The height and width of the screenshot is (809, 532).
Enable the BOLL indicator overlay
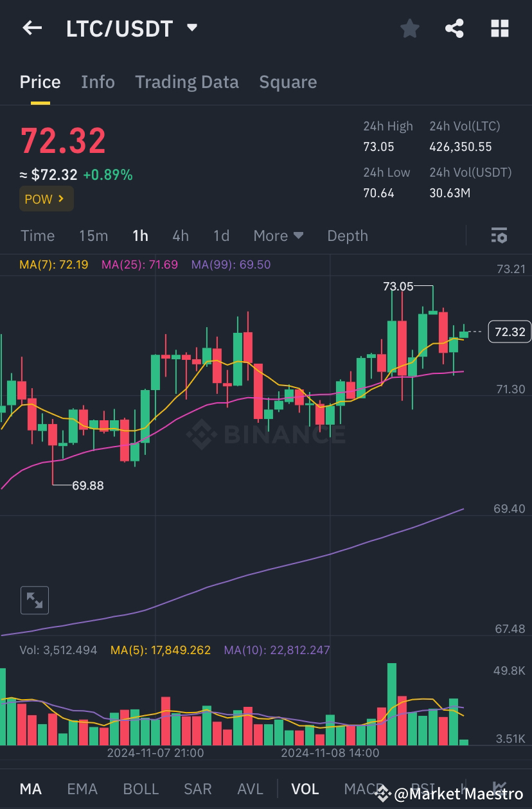pos(141,788)
